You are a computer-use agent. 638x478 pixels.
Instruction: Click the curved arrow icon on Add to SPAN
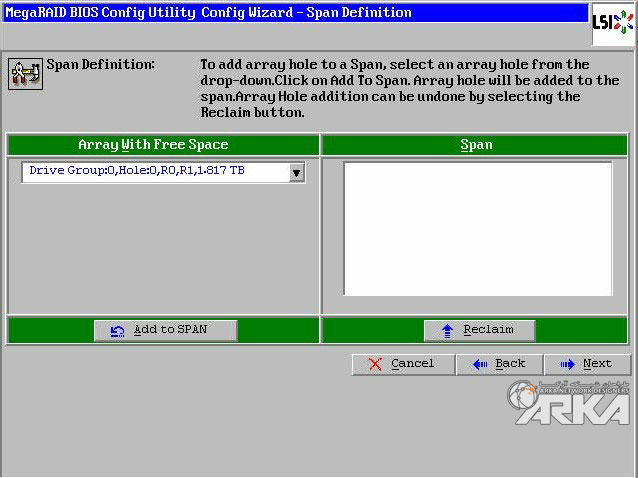[117, 330]
